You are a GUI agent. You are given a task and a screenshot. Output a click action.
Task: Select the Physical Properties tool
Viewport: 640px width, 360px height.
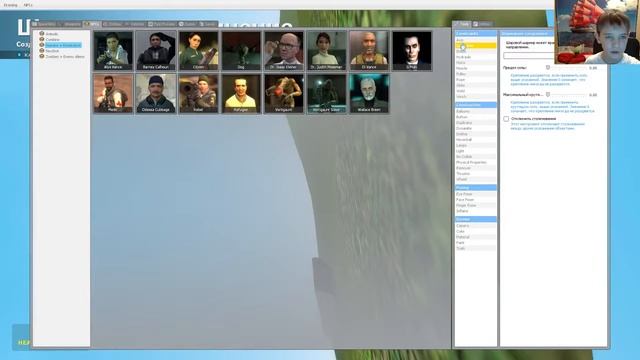476,162
